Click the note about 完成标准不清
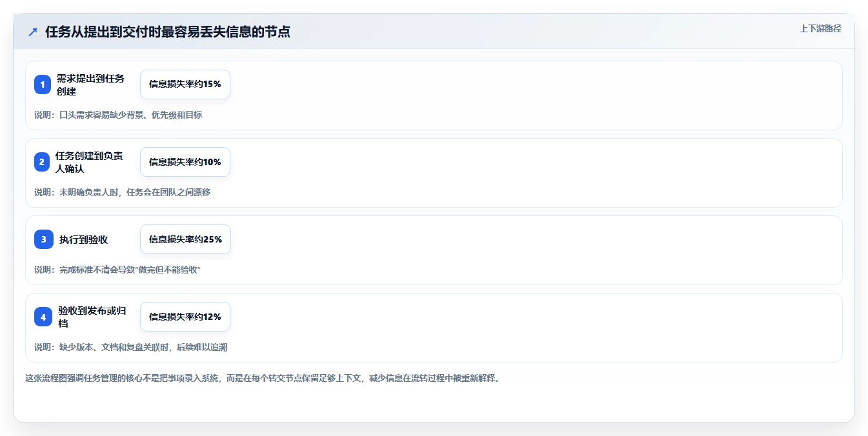This screenshot has width=868, height=436. (x=117, y=270)
